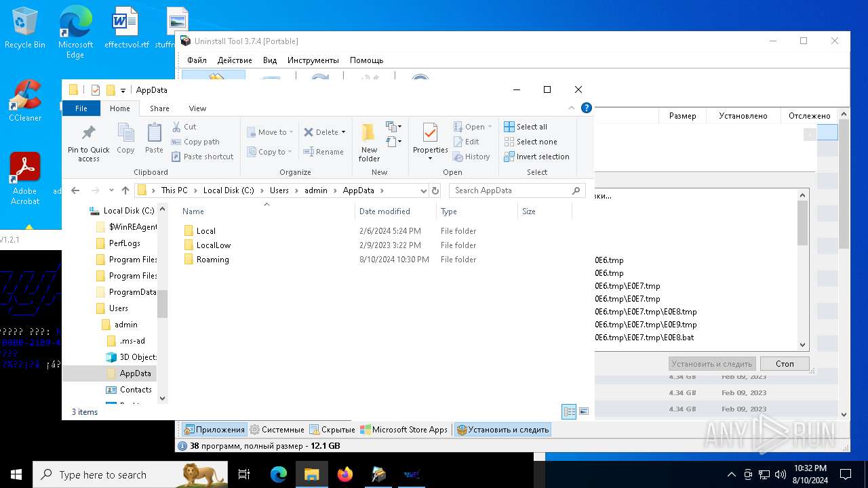
Task: Create a New folder
Action: click(x=369, y=143)
